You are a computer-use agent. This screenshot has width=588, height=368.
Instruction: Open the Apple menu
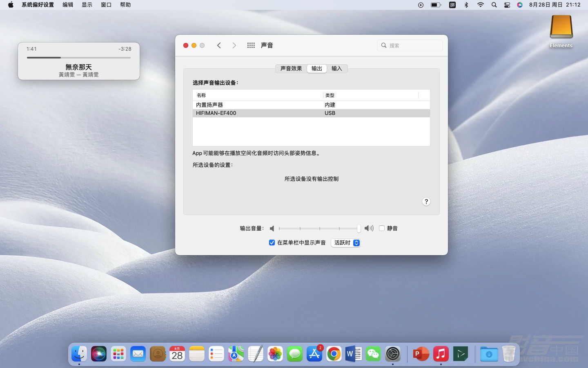(11, 5)
